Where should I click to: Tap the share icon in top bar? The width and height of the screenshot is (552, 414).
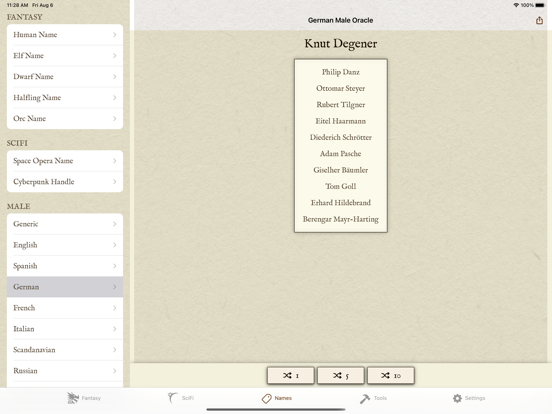coord(539,20)
